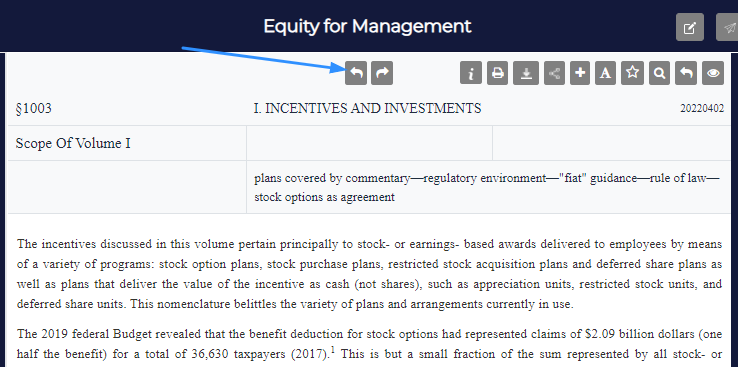Click the Equity for Management title
738x367 pixels.
click(367, 26)
